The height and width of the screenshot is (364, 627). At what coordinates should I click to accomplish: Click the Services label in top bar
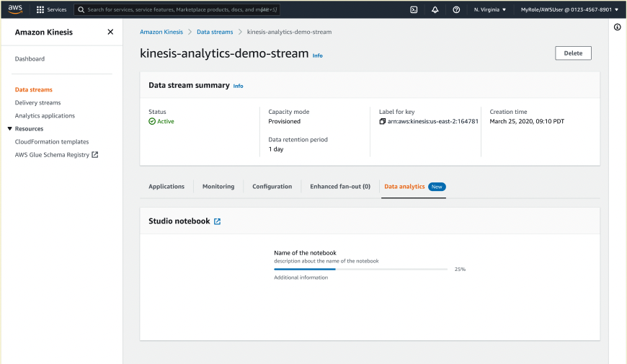57,9
